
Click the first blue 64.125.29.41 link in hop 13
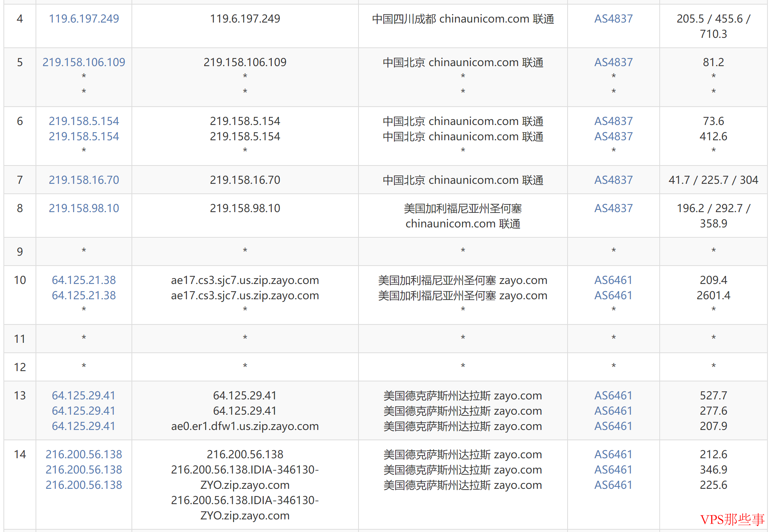[84, 396]
